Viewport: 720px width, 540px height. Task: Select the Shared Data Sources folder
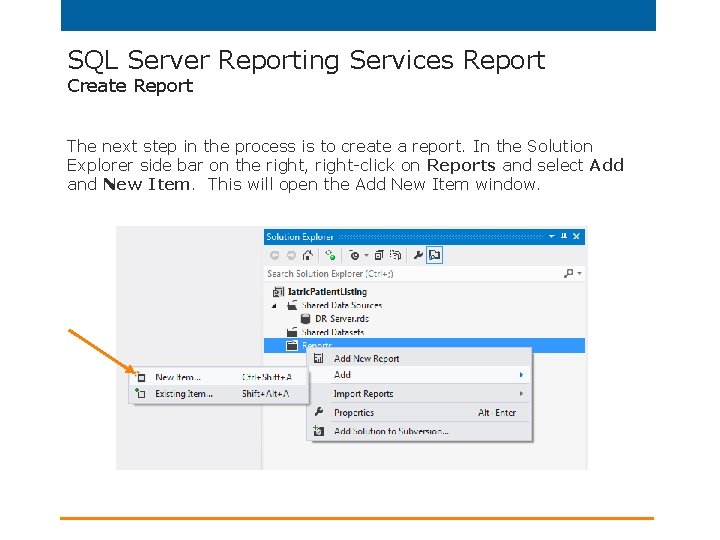(x=342, y=305)
